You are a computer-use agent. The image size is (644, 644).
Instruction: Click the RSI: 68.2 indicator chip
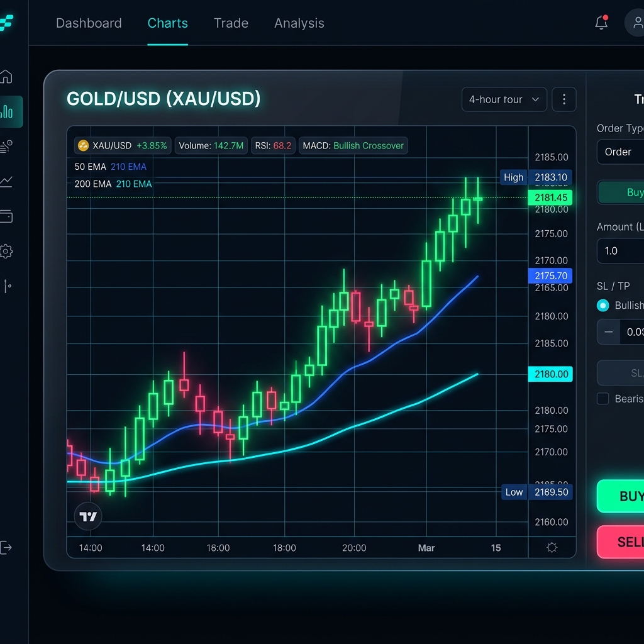point(273,146)
